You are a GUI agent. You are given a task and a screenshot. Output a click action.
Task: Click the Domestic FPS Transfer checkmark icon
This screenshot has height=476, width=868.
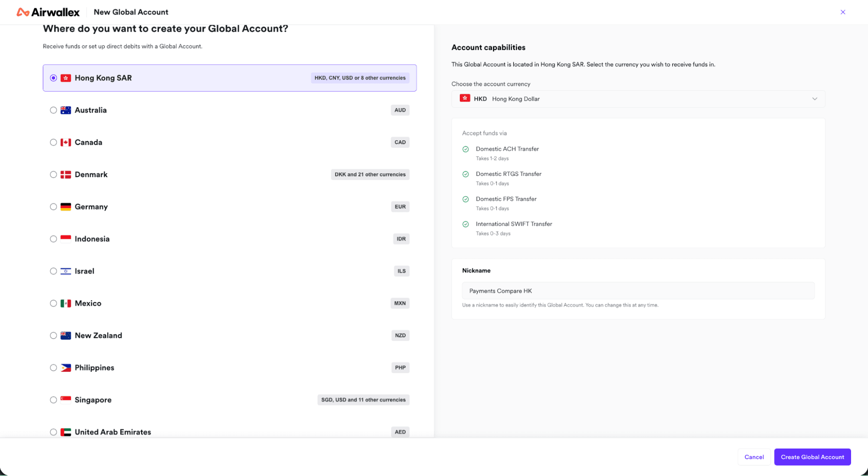coord(465,199)
